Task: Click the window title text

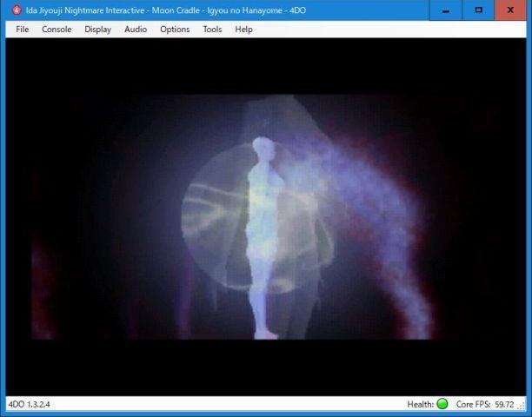Action: click(166, 10)
